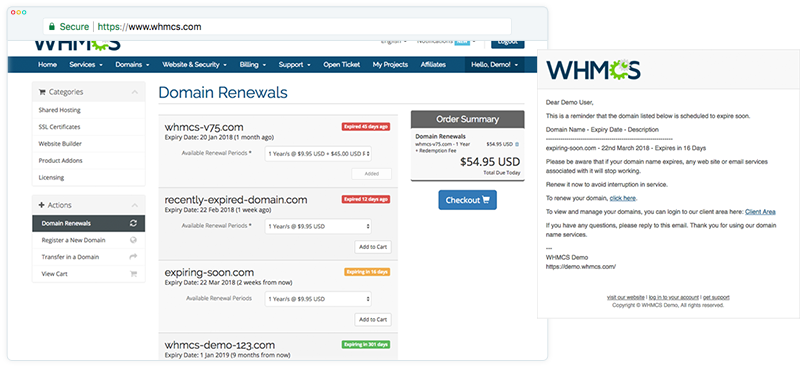The height and width of the screenshot is (368, 800).
Task: Click the arrow icon next to Transfer in a Domain
Action: (134, 257)
